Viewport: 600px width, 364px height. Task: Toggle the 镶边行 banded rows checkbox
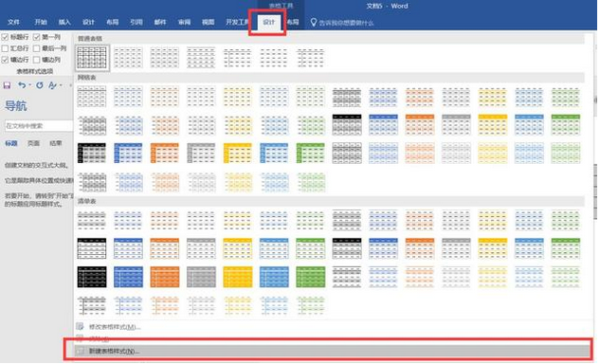5,60
